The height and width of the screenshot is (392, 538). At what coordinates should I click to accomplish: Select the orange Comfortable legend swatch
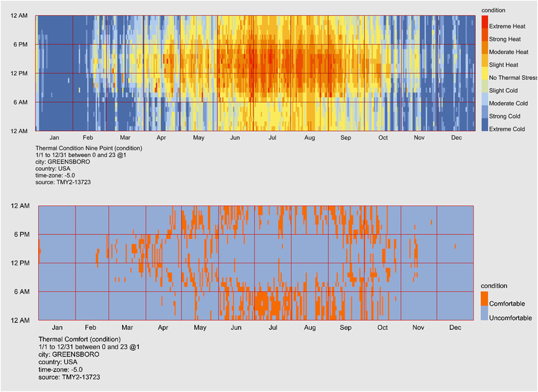[484, 299]
